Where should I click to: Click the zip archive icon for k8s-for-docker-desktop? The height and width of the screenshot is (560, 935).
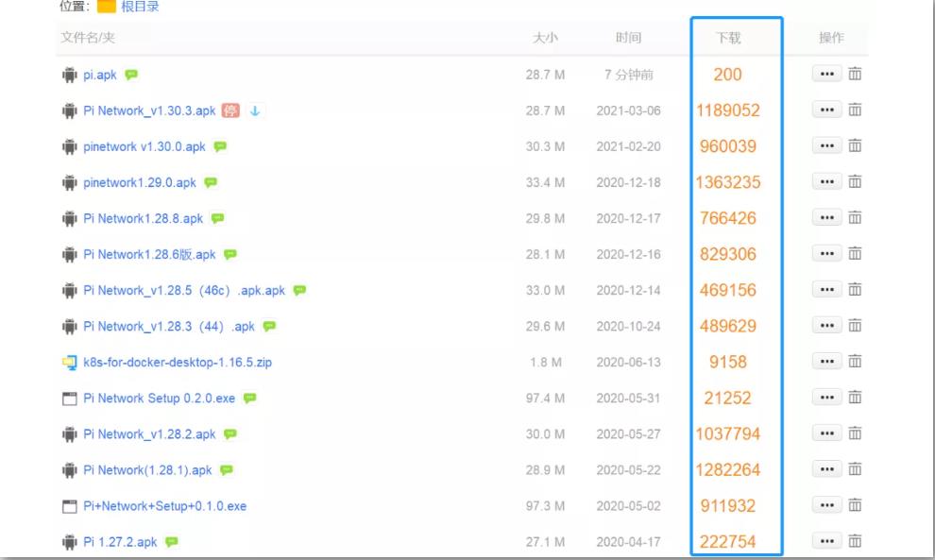pos(70,362)
